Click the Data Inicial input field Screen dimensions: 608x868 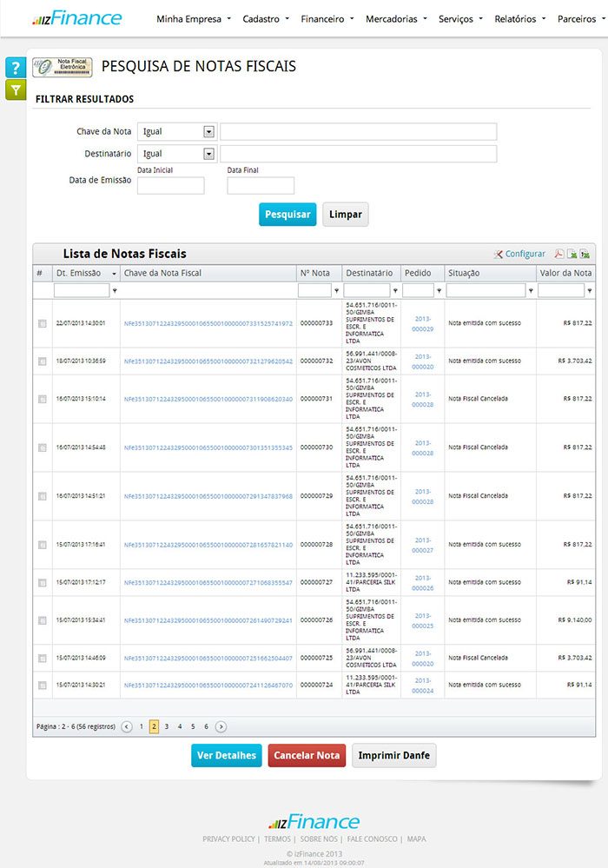[170, 185]
